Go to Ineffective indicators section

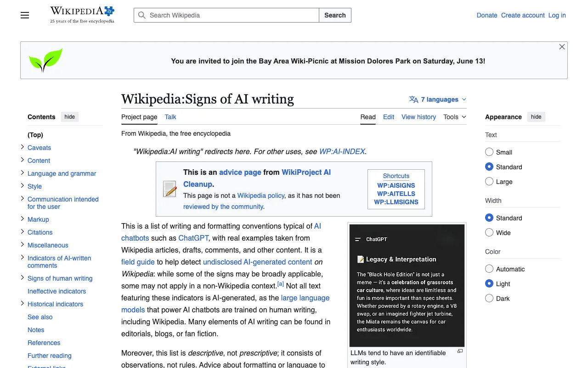(x=57, y=291)
